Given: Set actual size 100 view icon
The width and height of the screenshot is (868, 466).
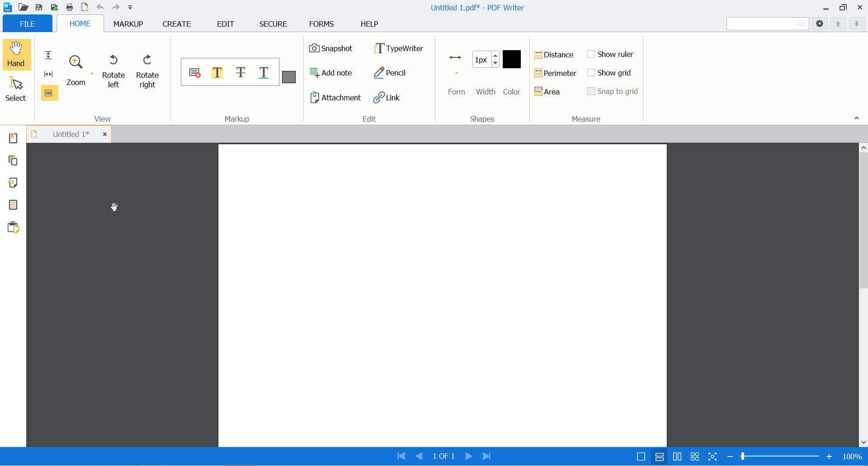Looking at the screenshot, I should click(49, 93).
